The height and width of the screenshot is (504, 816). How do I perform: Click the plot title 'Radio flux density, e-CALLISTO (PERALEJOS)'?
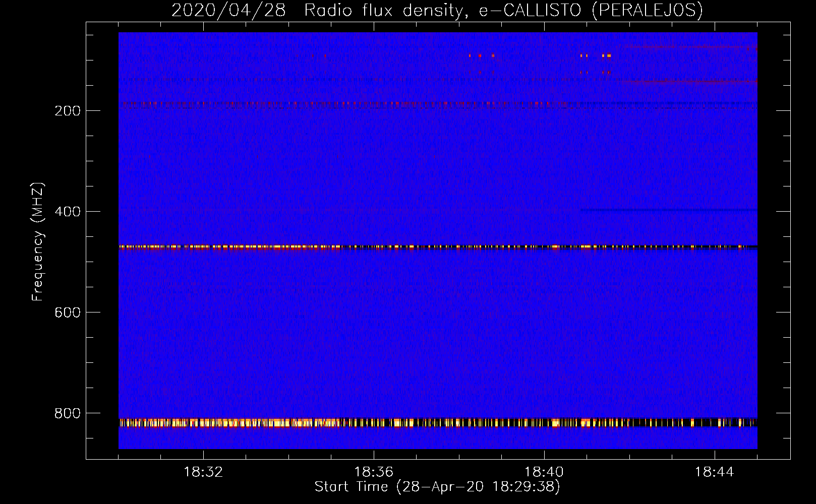pyautogui.click(x=503, y=11)
